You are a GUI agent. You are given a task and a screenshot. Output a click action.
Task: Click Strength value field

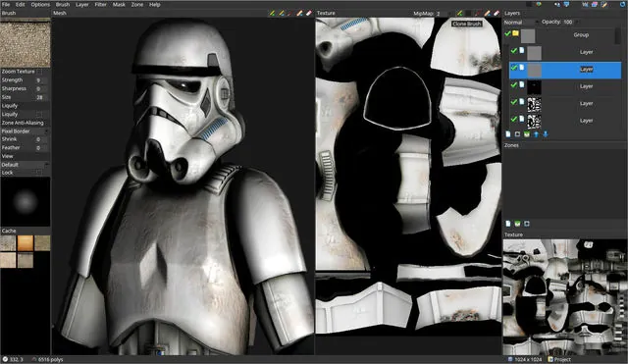pos(40,80)
